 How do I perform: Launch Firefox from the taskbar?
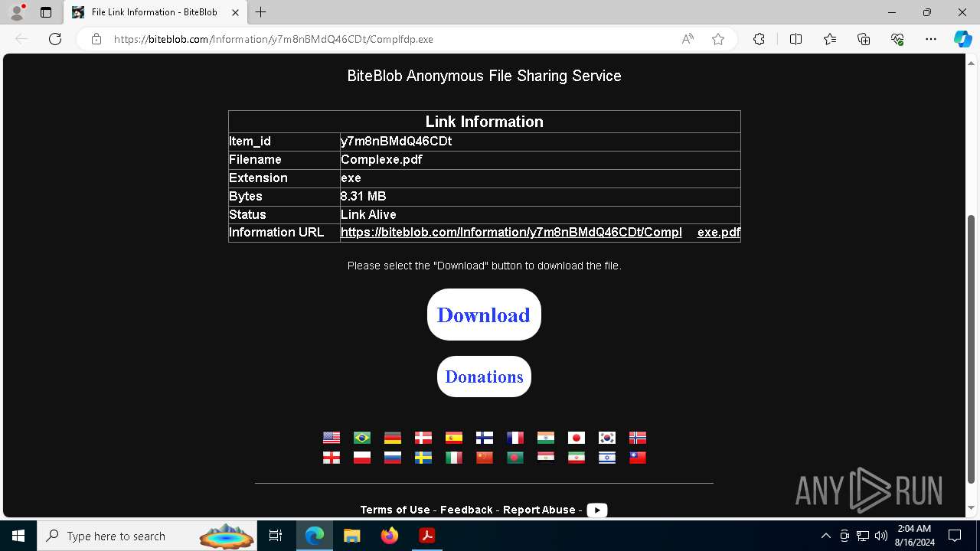coord(390,536)
